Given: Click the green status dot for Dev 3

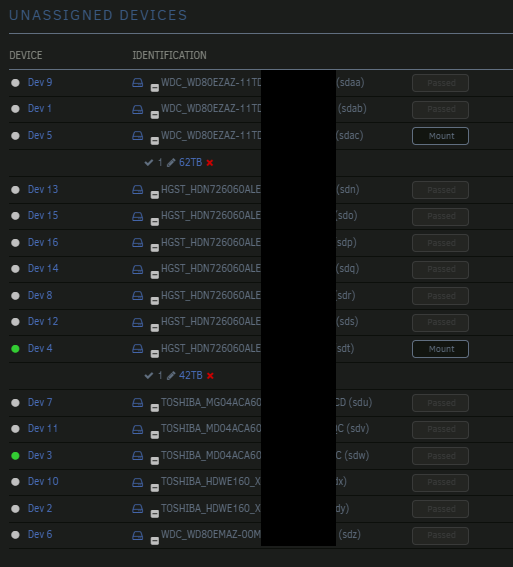Looking at the screenshot, I should [x=15, y=456].
